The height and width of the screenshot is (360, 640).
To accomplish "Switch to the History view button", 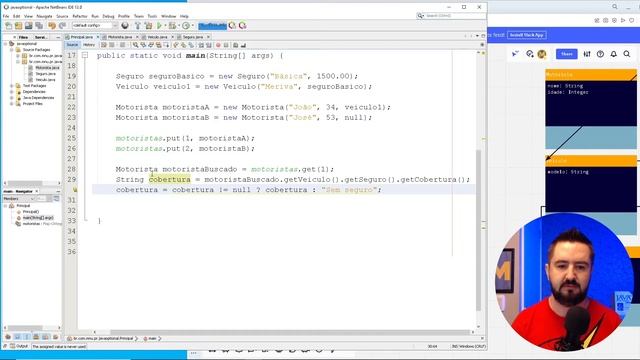I will click(89, 45).
